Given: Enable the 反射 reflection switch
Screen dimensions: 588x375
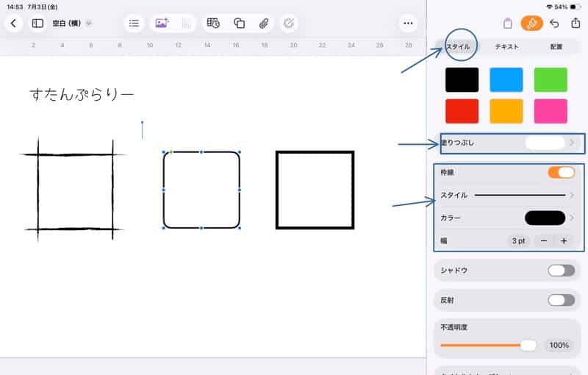Looking at the screenshot, I should click(561, 300).
